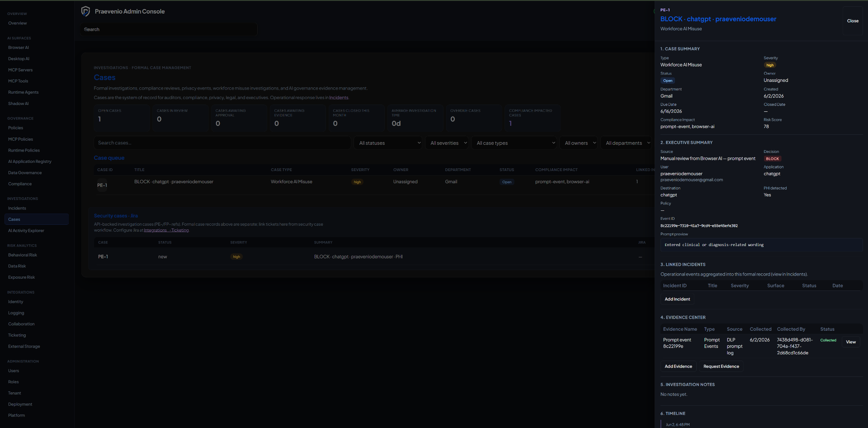Screen dimensions: 868x428
Task: Click the Open status badge in case queue
Action: 507,182
